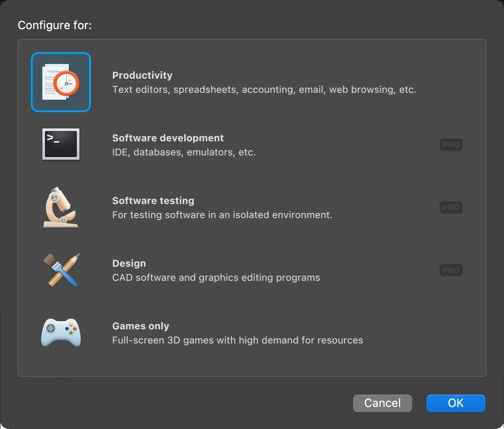The image size is (504, 429).
Task: Select the Games only gamepad icon
Action: click(x=61, y=332)
